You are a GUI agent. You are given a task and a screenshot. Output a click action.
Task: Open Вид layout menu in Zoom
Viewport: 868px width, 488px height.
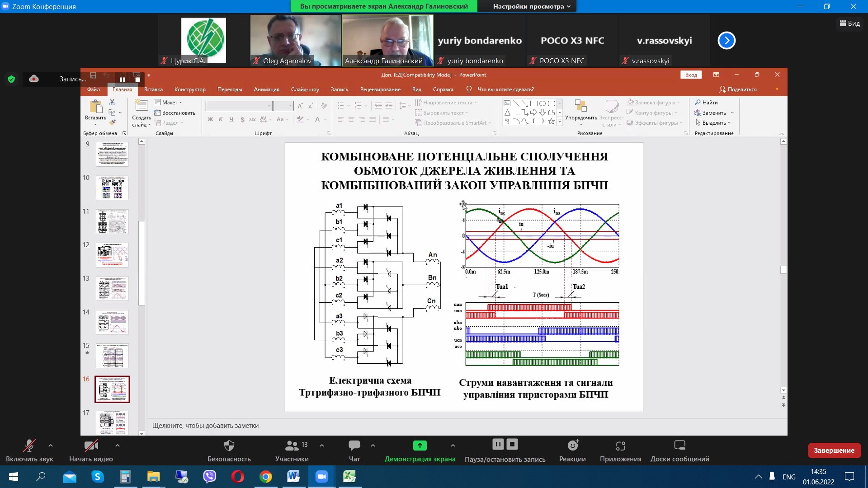point(850,23)
